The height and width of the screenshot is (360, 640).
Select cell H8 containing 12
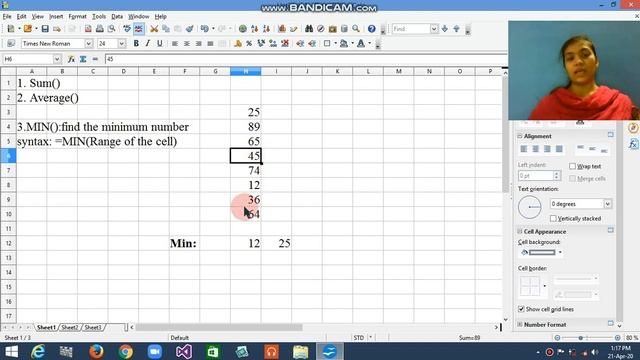(x=246, y=185)
